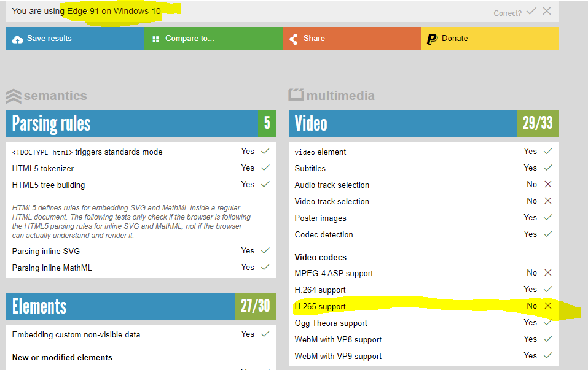Screen dimensions: 588x370
Task: Click the italic note about embedding SVG and MathML
Action: [x=131, y=222]
